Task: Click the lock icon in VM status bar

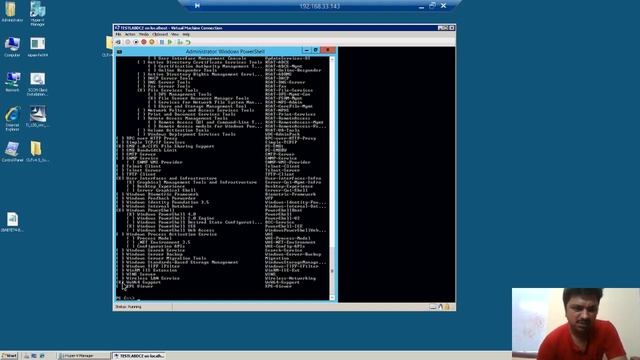Action: coord(447,307)
